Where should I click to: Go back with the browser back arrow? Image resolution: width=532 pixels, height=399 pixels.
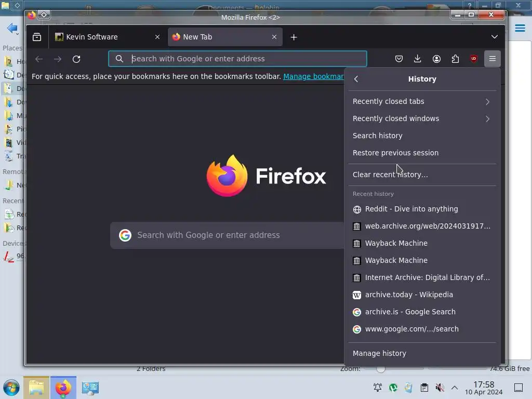coord(39,59)
